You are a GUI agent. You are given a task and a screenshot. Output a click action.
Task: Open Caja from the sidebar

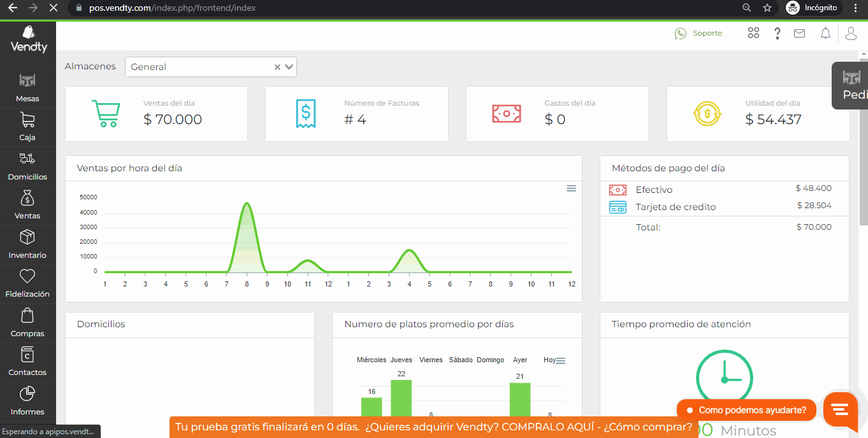(x=27, y=127)
